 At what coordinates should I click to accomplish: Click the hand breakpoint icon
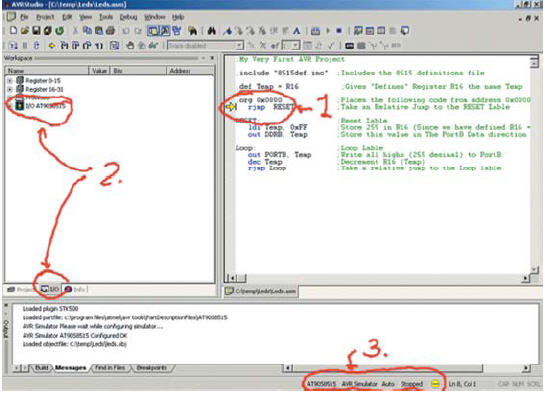click(x=130, y=45)
